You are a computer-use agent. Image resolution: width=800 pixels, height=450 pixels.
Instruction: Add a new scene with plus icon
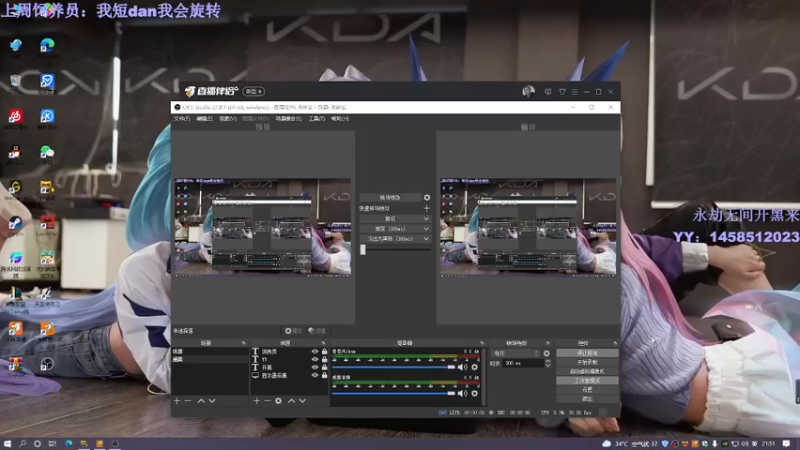(177, 401)
